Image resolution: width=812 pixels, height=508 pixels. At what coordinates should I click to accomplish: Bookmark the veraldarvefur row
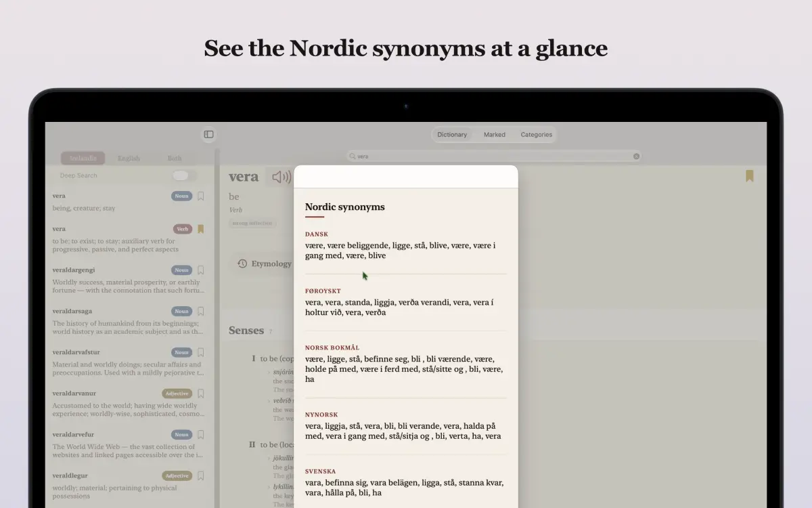(200, 435)
